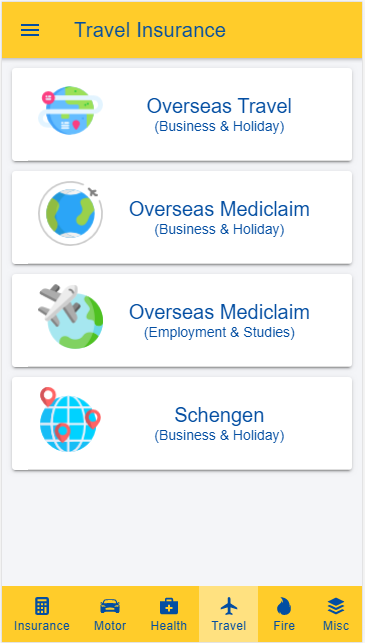Click the airplane over globe icon
The width and height of the screenshot is (365, 643).
point(70,316)
